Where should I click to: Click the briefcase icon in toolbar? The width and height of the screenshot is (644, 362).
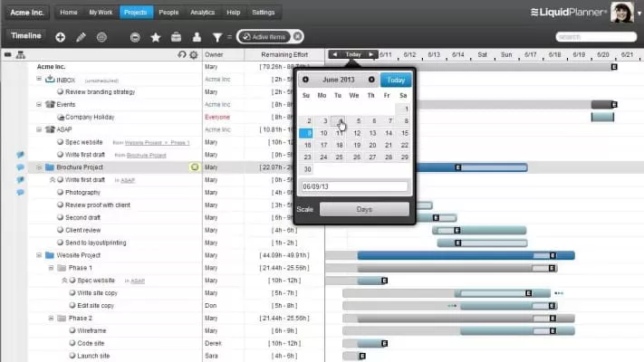[175, 37]
